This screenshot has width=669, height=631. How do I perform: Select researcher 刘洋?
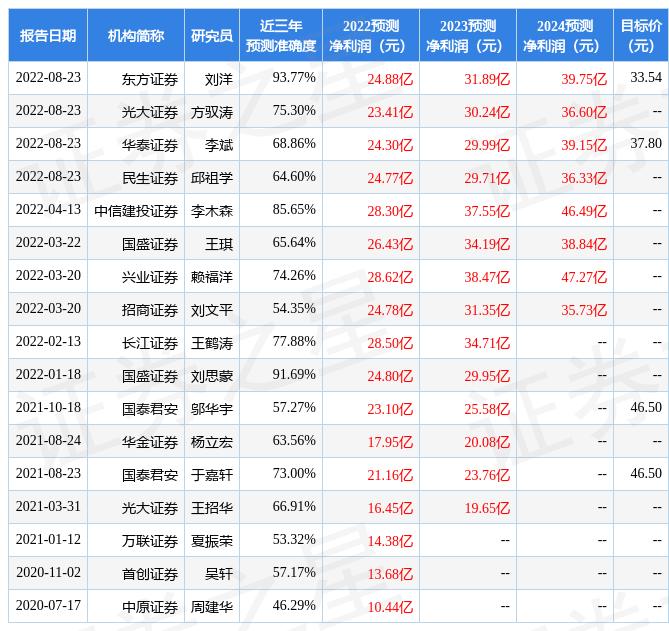(219, 79)
